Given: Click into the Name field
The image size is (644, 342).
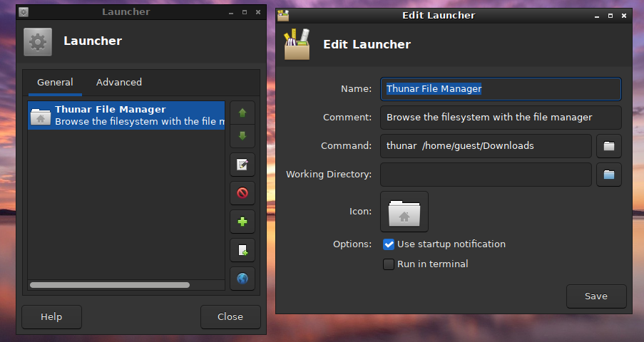Looking at the screenshot, I should [501, 89].
